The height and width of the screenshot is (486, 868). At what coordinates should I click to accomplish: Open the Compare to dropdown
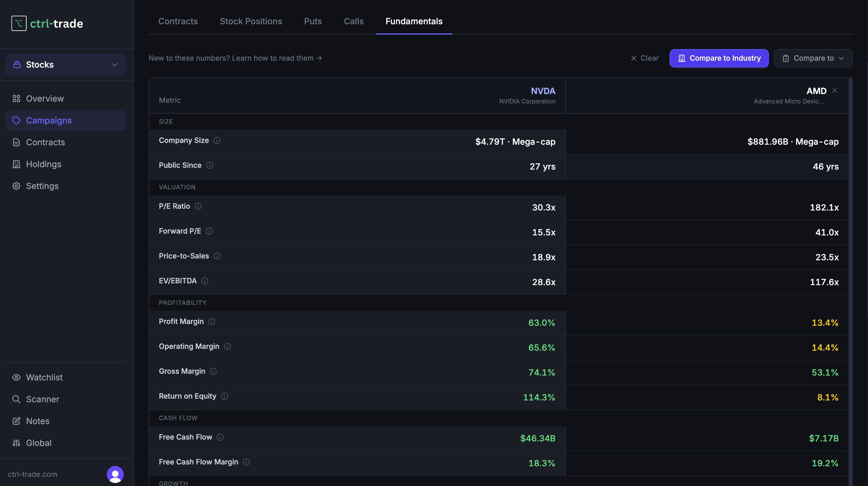coord(813,58)
